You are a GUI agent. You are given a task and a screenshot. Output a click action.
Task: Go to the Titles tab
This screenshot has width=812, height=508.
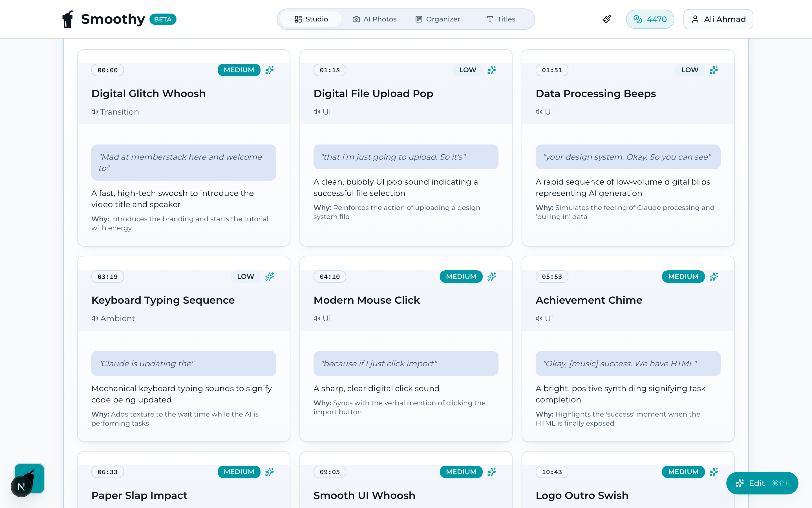501,19
